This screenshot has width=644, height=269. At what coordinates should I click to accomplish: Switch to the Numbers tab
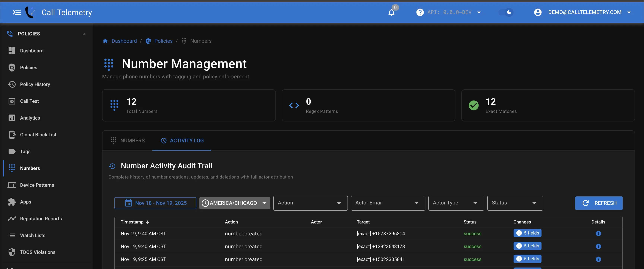click(127, 141)
